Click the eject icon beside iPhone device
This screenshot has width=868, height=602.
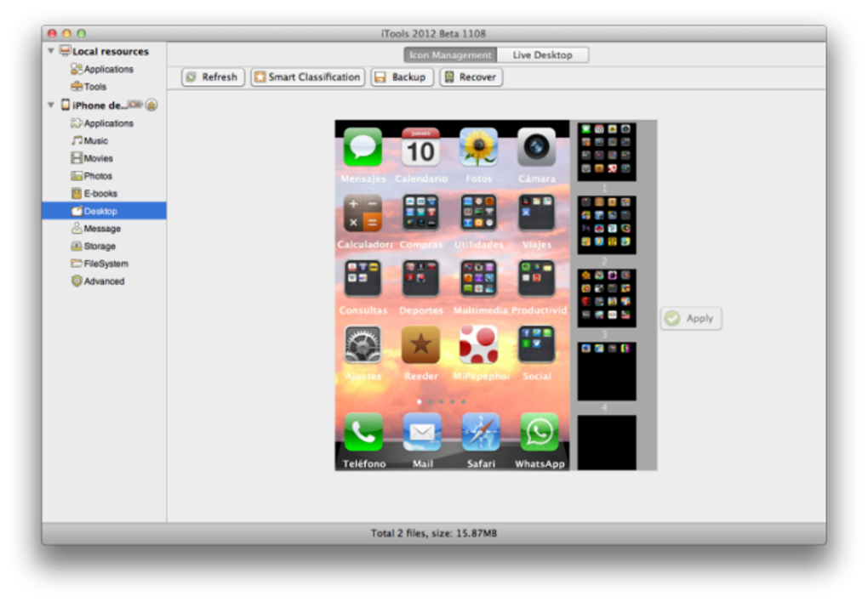[x=151, y=105]
